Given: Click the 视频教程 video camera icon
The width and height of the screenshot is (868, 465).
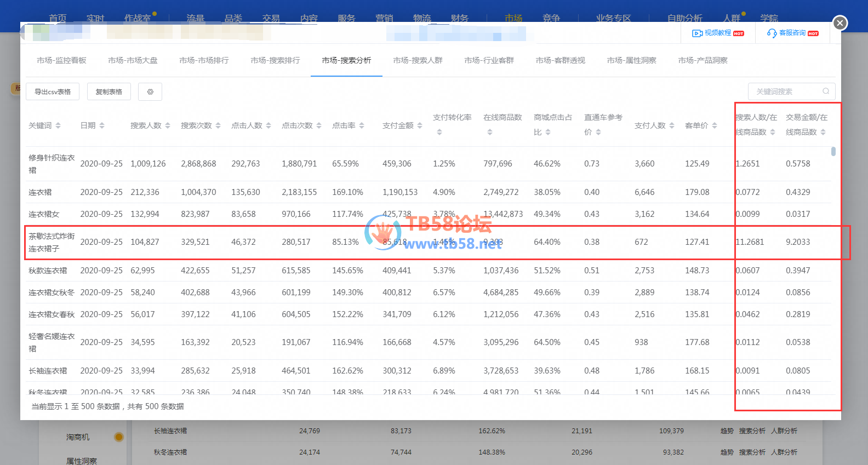Looking at the screenshot, I should point(697,33).
